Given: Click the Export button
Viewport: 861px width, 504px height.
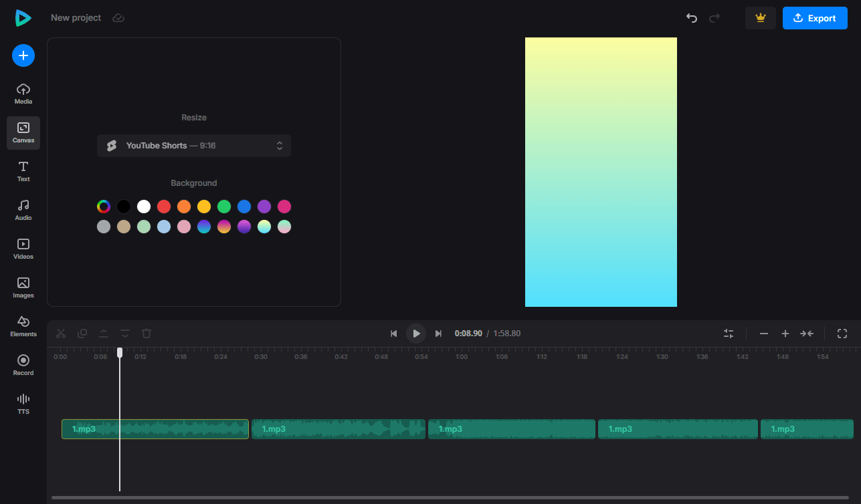Looking at the screenshot, I should click(815, 18).
